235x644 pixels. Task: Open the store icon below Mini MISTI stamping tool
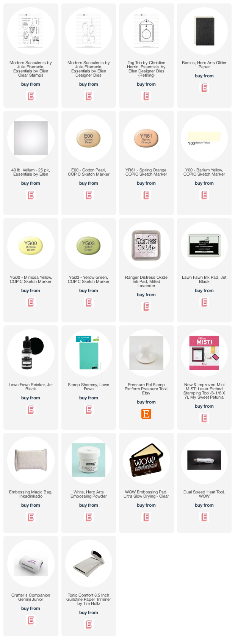pos(204,418)
